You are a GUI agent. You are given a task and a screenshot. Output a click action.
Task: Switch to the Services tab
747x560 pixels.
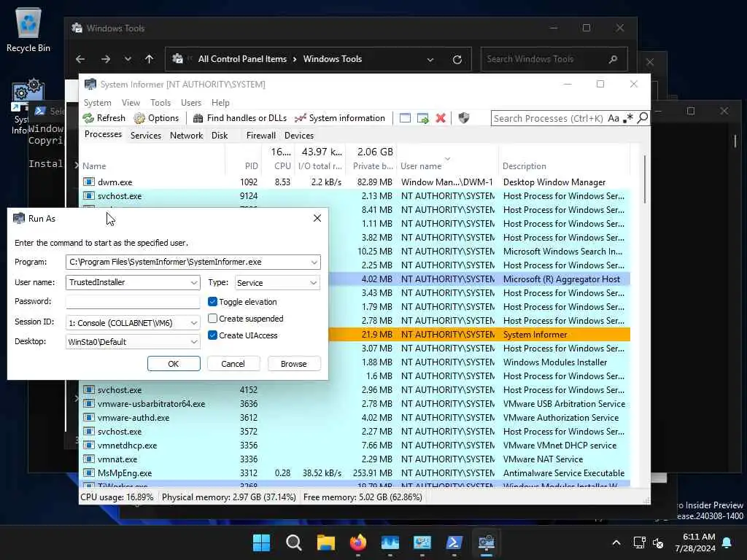[146, 135]
